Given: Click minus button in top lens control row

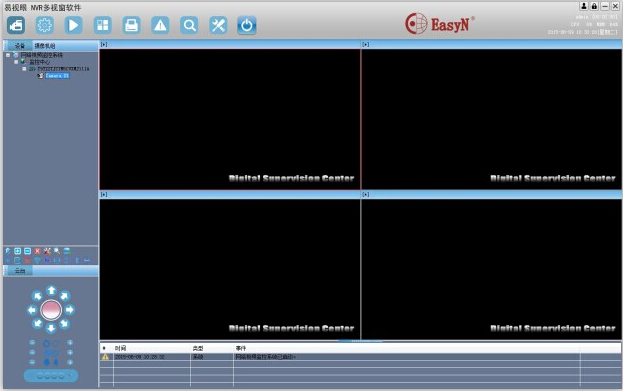Looking at the screenshot, I should click(32, 343).
